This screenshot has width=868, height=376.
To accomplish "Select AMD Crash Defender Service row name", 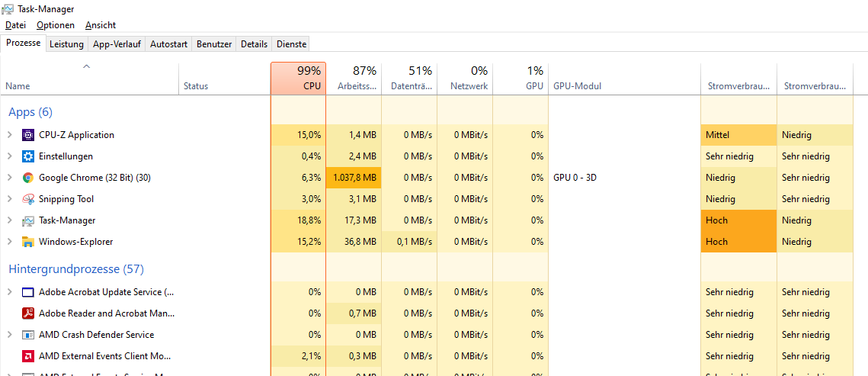I will tap(96, 335).
